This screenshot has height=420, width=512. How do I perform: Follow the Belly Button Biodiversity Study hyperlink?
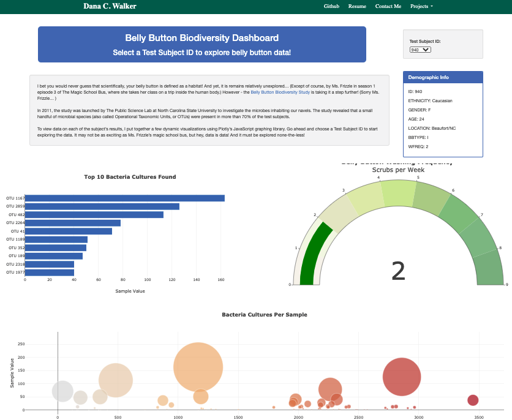[x=280, y=92]
